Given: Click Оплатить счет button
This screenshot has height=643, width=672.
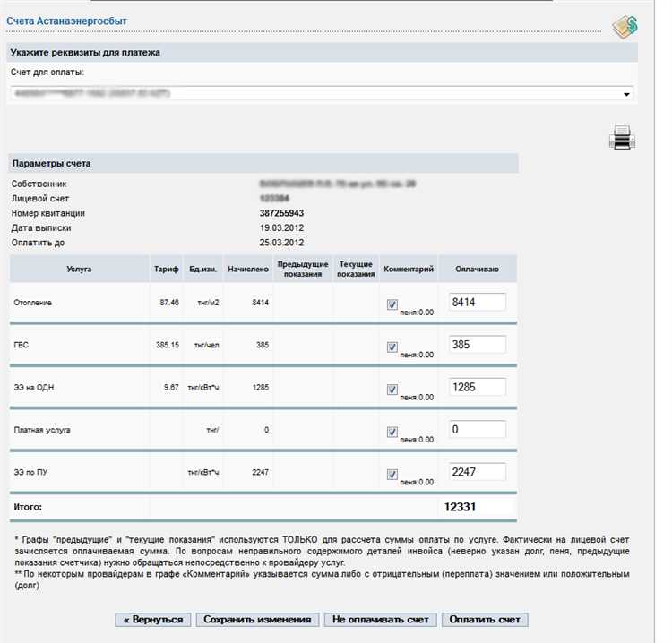Looking at the screenshot, I should [x=485, y=620].
